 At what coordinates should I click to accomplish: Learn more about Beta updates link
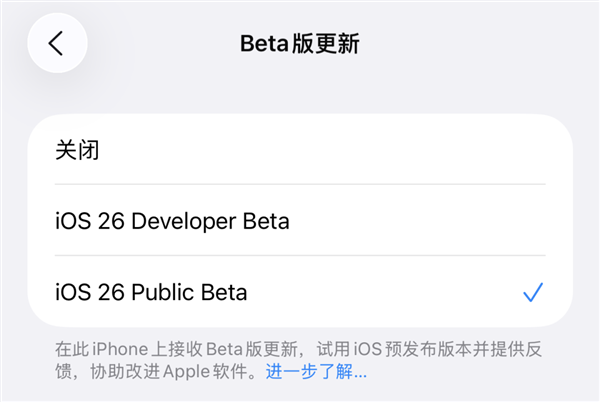[316, 373]
